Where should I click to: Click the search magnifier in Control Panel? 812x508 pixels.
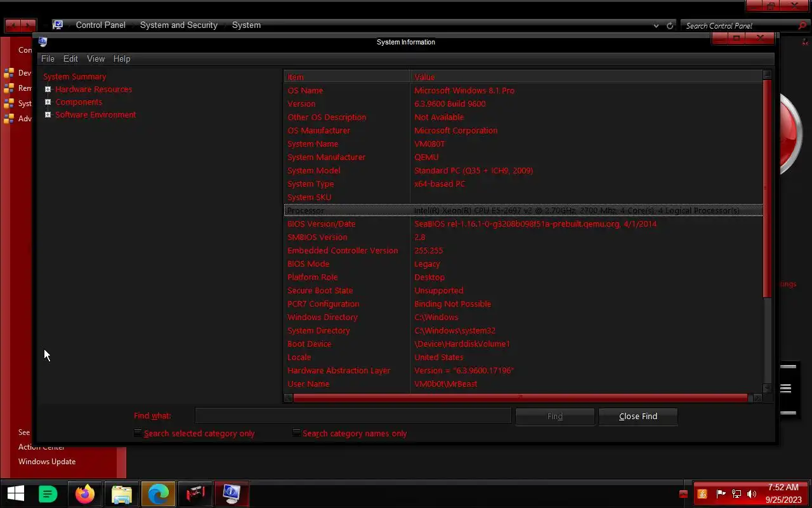point(802,25)
